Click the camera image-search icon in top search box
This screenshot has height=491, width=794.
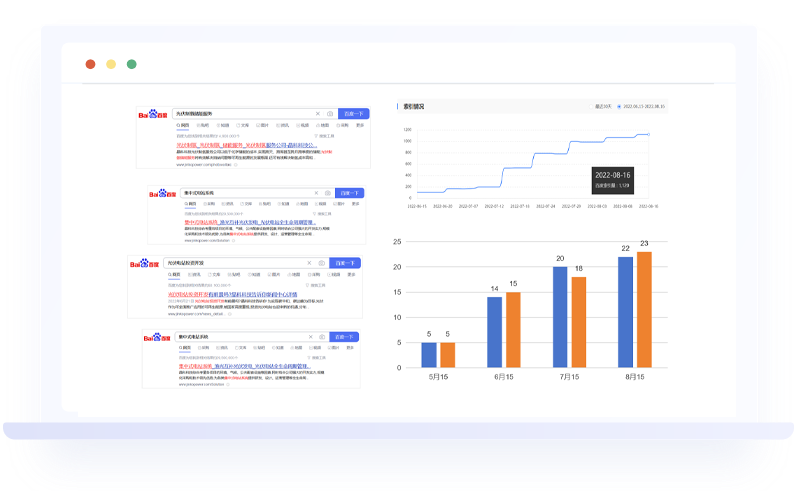click(330, 114)
